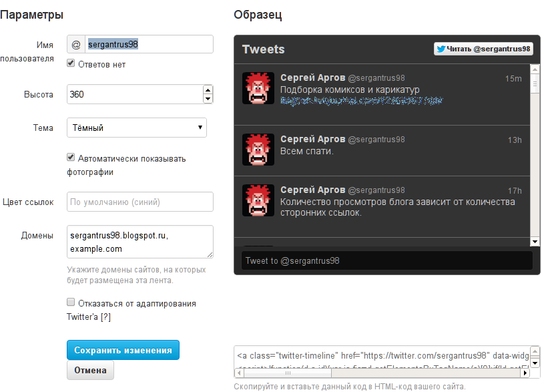
Task: Open the [?] help link
Action: [x=105, y=317]
